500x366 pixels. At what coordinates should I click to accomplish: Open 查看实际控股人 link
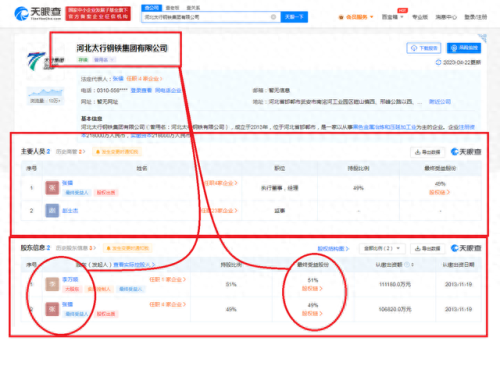click(x=134, y=265)
